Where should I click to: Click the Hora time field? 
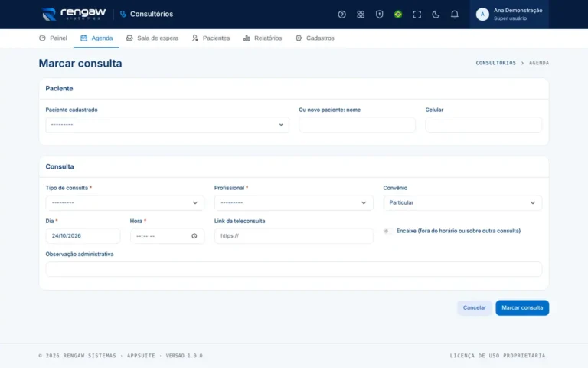(167, 236)
